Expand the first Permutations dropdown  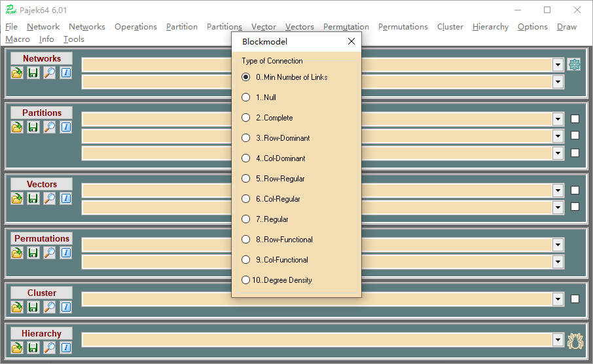point(558,244)
